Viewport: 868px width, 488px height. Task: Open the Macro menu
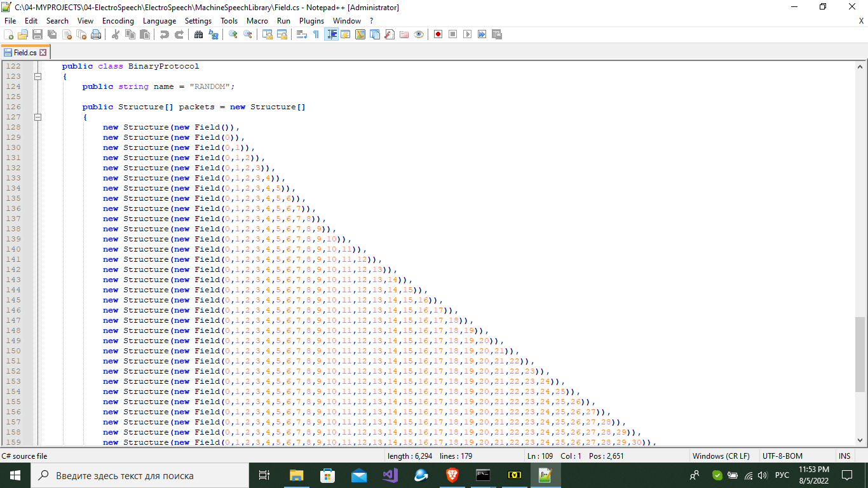tap(257, 21)
